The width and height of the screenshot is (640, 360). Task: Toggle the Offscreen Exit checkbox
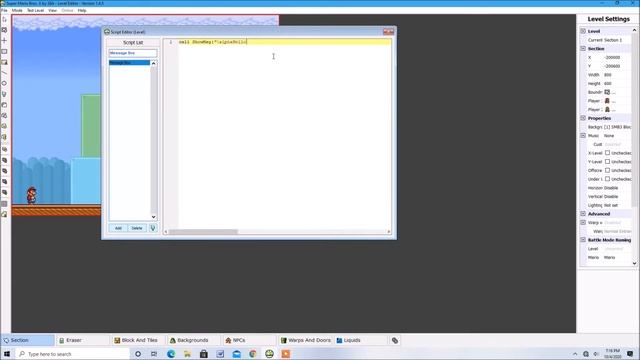pyautogui.click(x=607, y=170)
